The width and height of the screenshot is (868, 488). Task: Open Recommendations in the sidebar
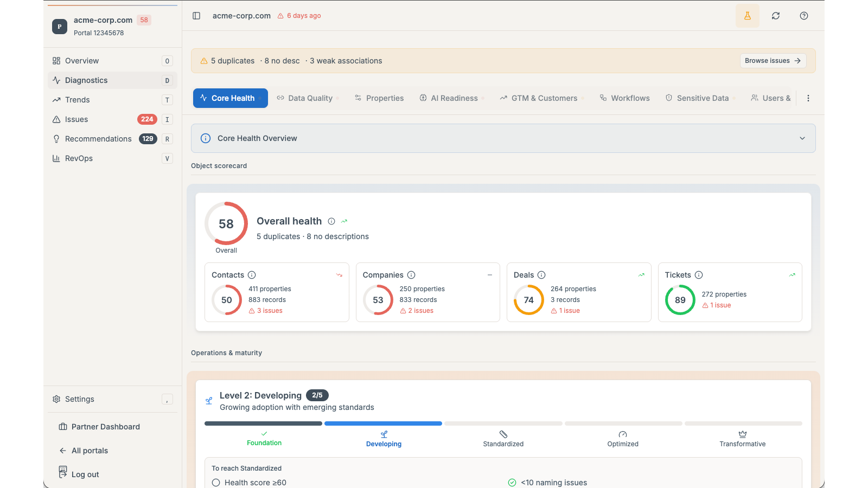(112, 139)
